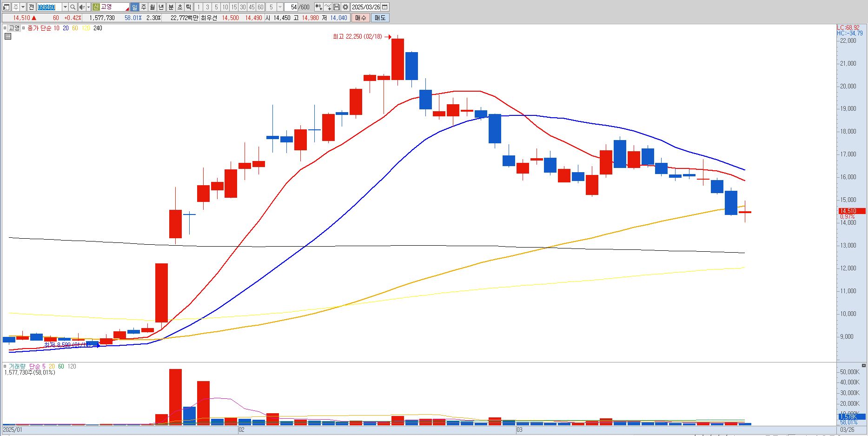Switch to the 월 monthly period
This screenshot has height=436, width=868.
[152, 7]
